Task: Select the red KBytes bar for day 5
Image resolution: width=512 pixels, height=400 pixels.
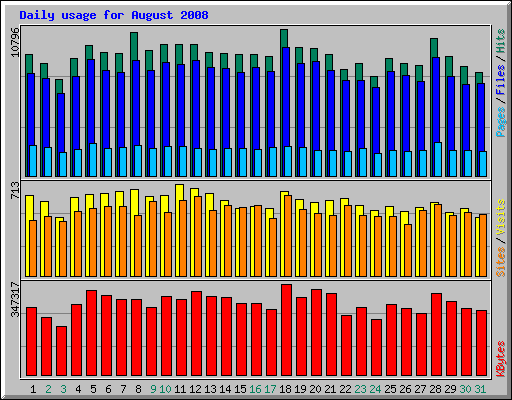Action: click(x=91, y=333)
